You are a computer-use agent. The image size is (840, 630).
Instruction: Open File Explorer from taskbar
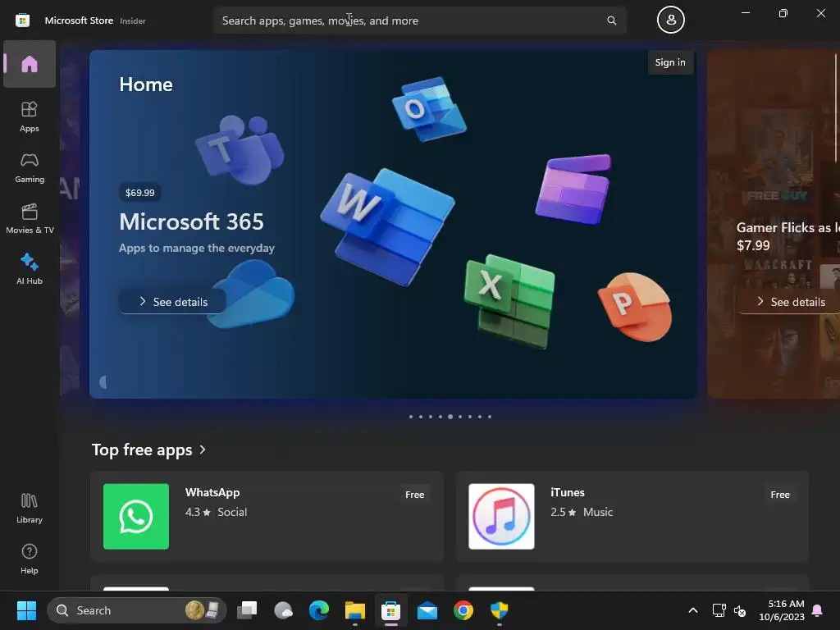click(x=354, y=610)
